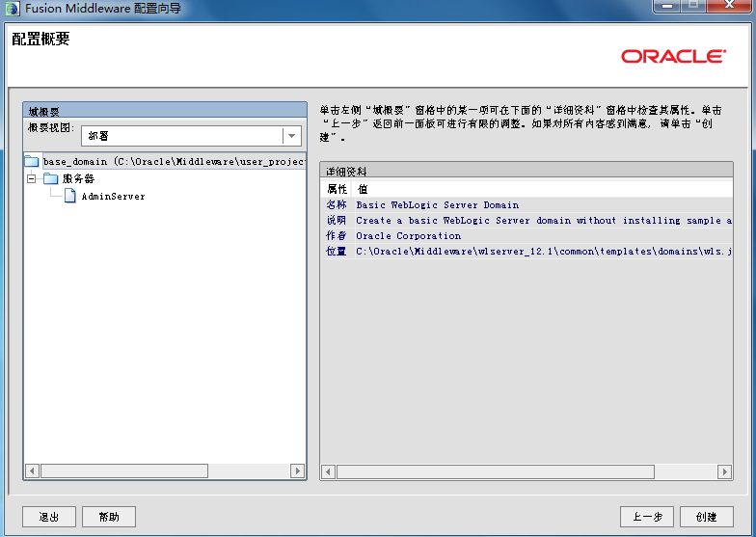Close the configuration wizard window
The image size is (756, 537).
[x=729, y=6]
